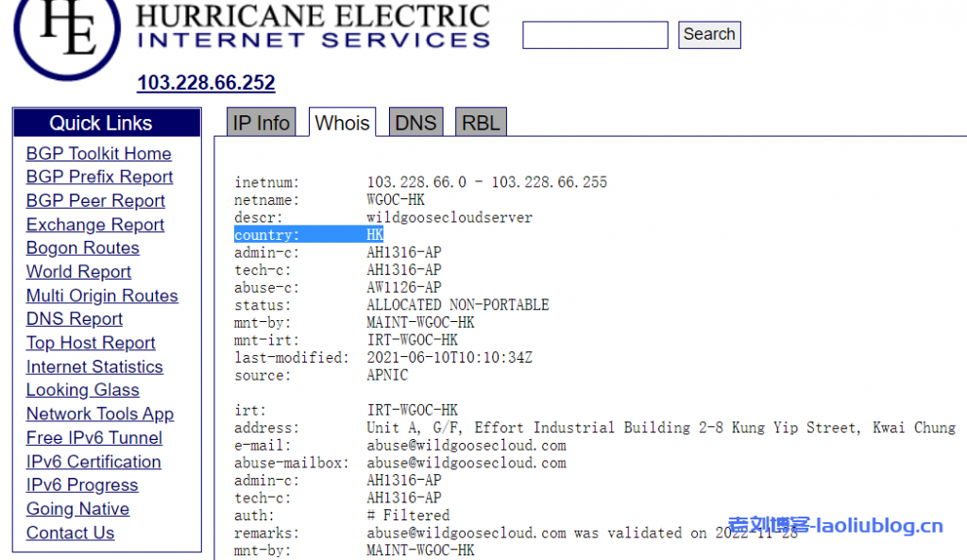Open the Free IPv6 Tunnel link
This screenshot has width=967, height=560.
point(93,438)
